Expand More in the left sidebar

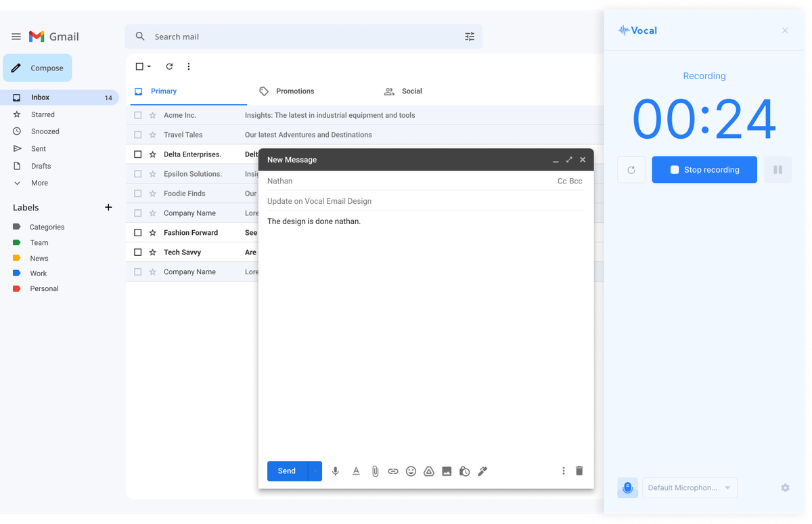click(39, 183)
